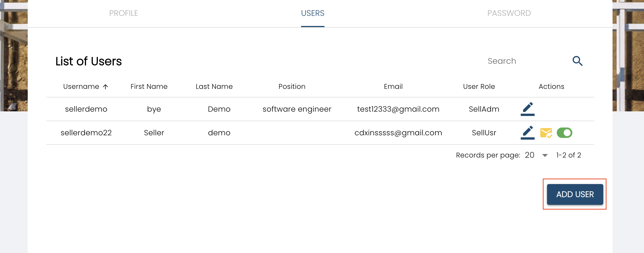Click test12333@gmail.com email cell
This screenshot has width=644, height=253.
398,109
